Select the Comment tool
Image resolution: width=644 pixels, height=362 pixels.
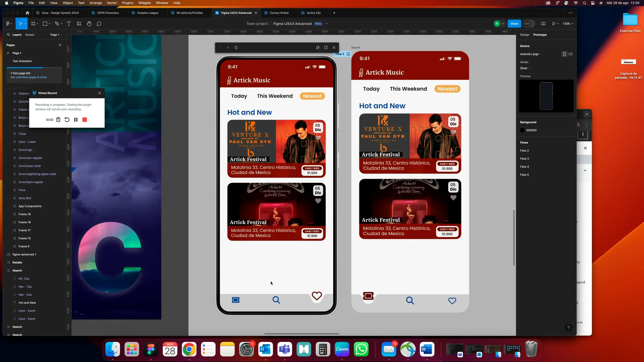point(99,23)
